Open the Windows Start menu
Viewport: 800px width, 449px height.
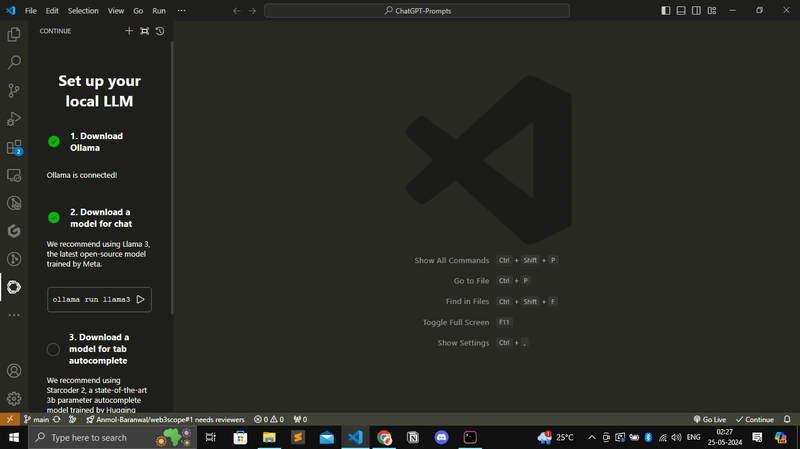[x=14, y=437]
